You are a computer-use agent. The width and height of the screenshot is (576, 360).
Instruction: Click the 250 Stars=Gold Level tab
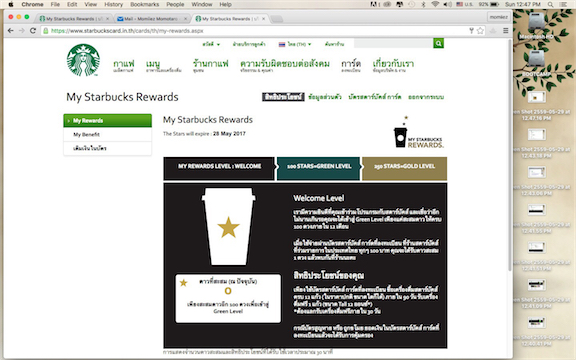[404, 166]
